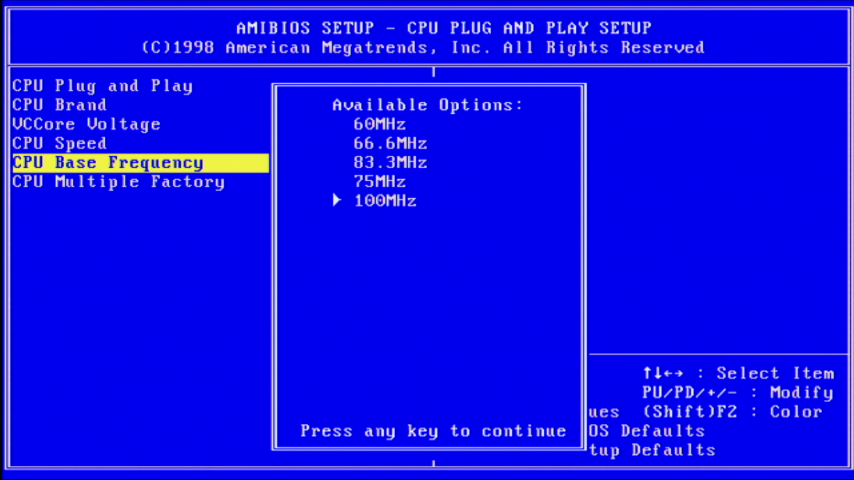
Task: Click the Available Options heading
Action: 427,105
